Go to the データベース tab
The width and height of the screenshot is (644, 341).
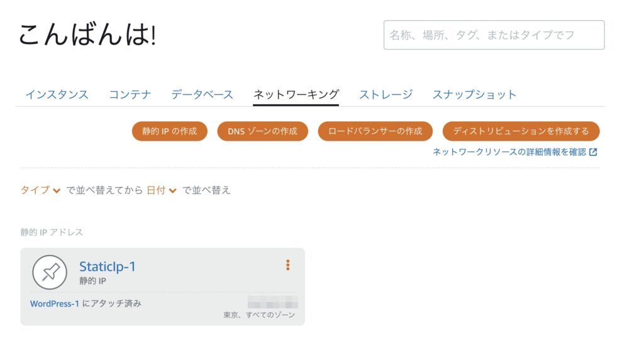(x=202, y=95)
